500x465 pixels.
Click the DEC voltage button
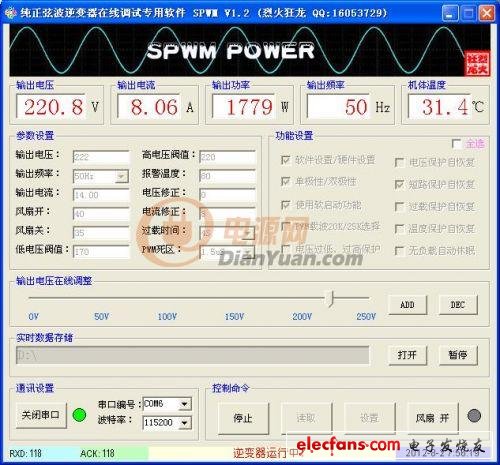(458, 305)
